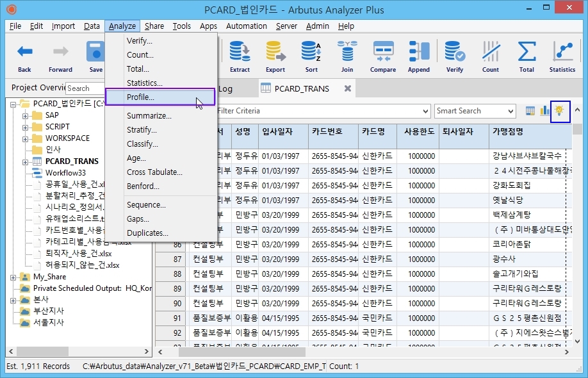Image resolution: width=588 pixels, height=378 pixels.
Task: Choose Benford... menu entry
Action: [x=143, y=186]
